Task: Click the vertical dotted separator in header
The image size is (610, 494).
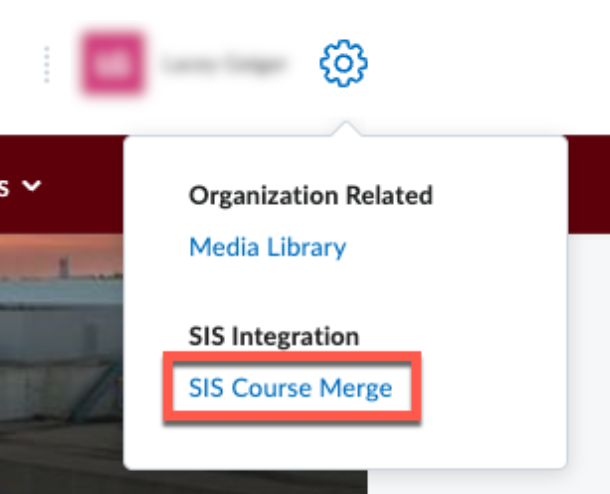Action: pos(46,64)
